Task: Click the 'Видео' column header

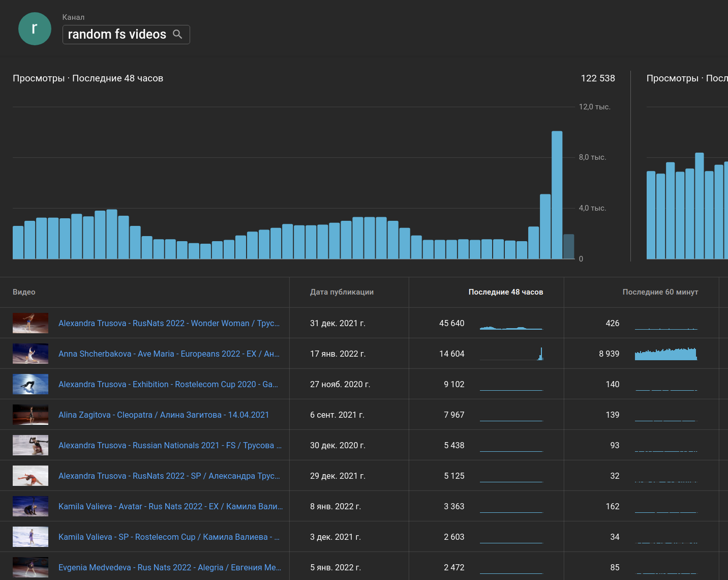Action: pyautogui.click(x=24, y=292)
